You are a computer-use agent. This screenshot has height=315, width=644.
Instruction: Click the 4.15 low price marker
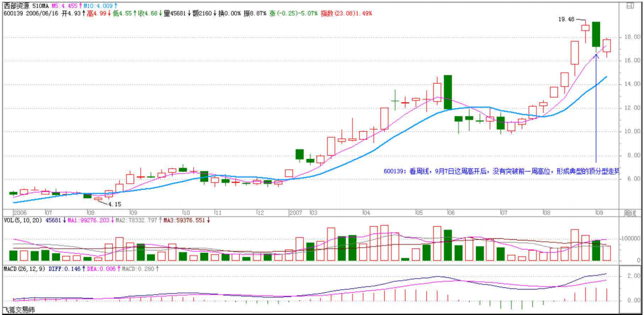pos(114,204)
